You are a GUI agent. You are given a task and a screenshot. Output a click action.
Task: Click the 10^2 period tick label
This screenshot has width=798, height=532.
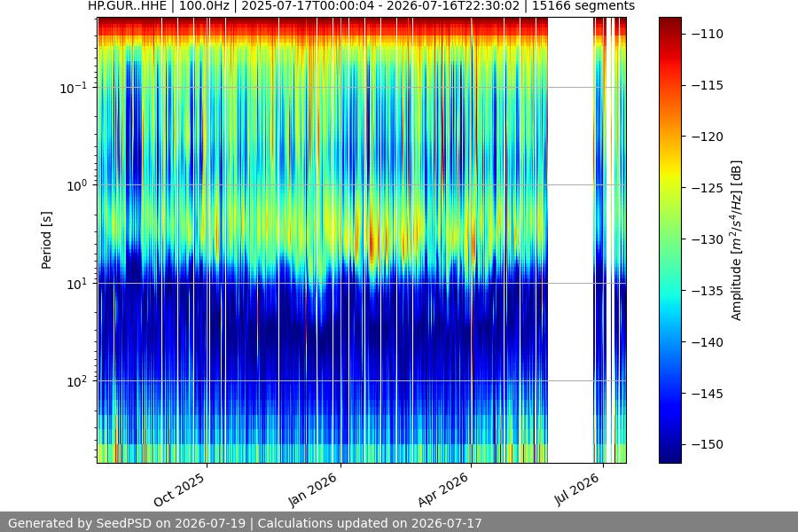77,382
